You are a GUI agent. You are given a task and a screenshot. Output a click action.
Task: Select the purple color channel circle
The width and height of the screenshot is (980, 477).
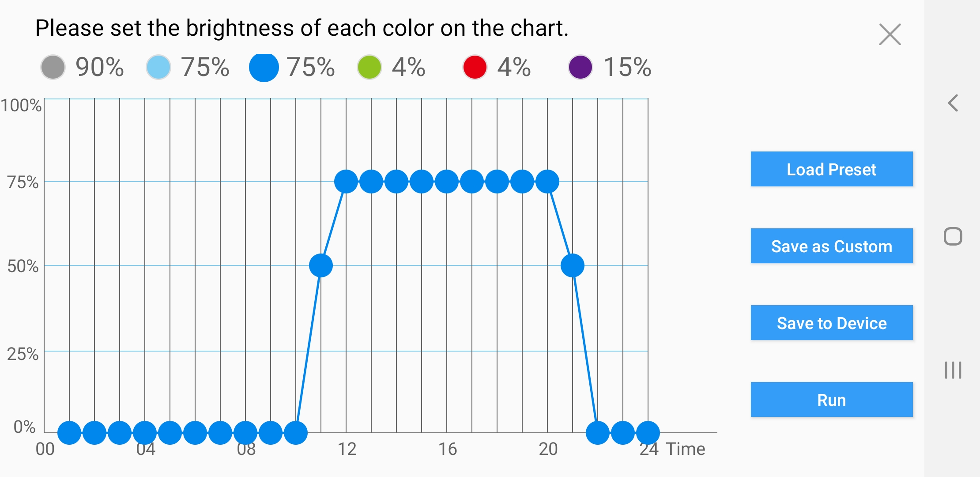(x=580, y=67)
